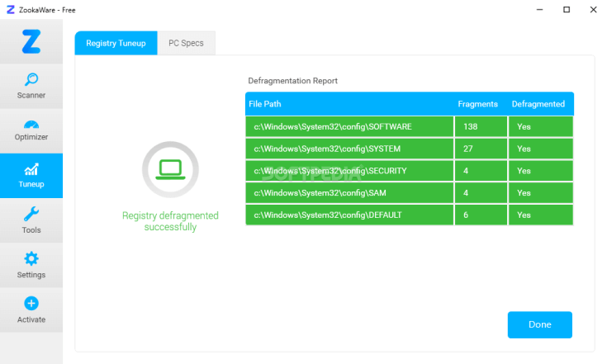Click the Done button

539,324
